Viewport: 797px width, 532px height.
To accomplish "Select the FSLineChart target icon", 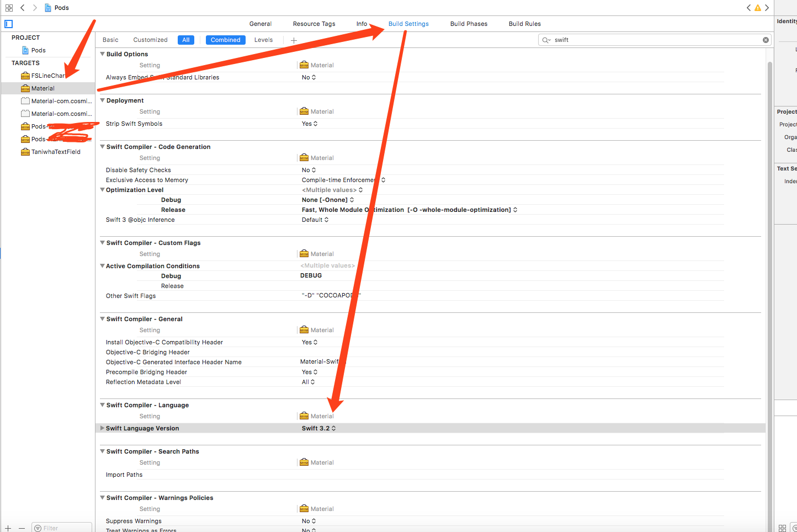I will tap(25, 76).
